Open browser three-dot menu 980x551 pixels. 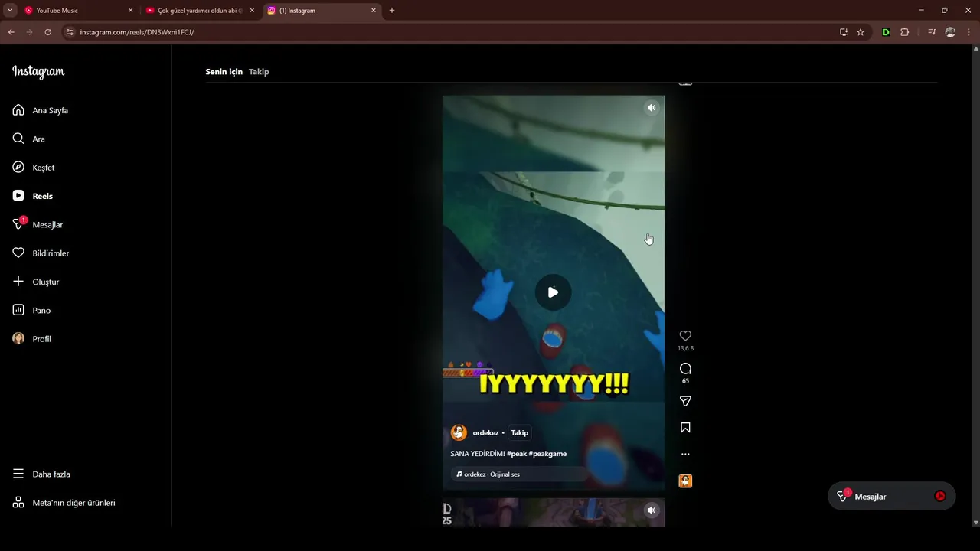click(969, 32)
